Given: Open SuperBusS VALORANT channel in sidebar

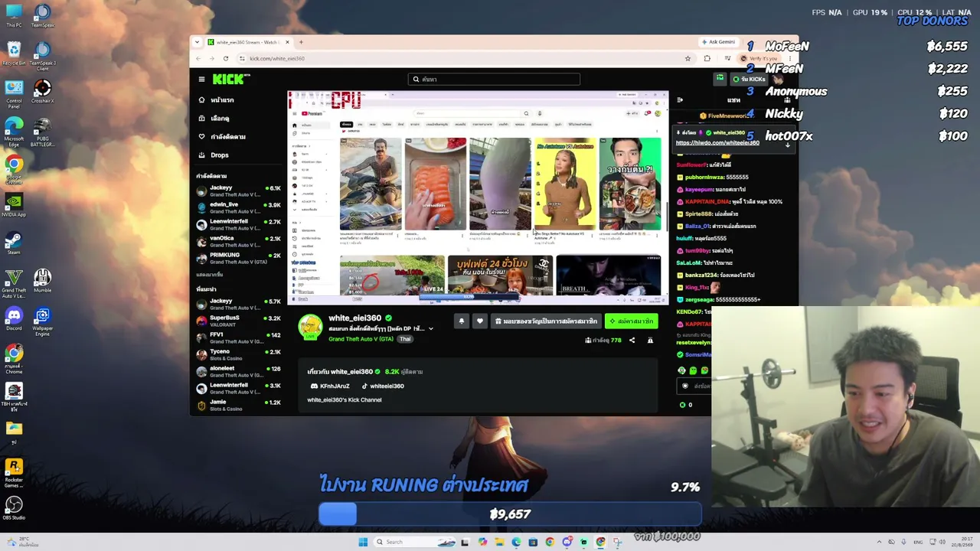Looking at the screenshot, I should (x=239, y=321).
